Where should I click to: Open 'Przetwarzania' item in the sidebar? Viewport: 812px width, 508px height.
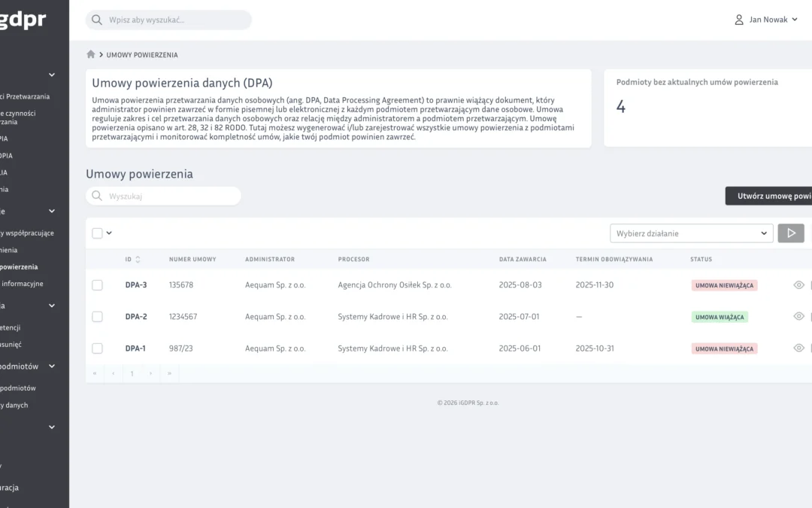26,96
